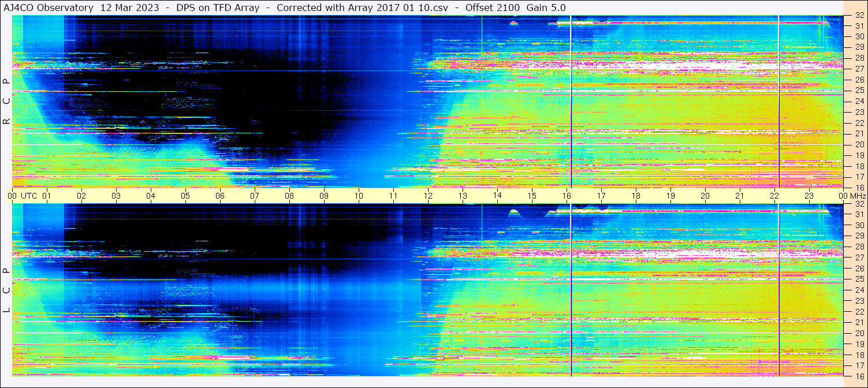
Task: Click the 'Offset 2100' header text
Action: click(492, 8)
